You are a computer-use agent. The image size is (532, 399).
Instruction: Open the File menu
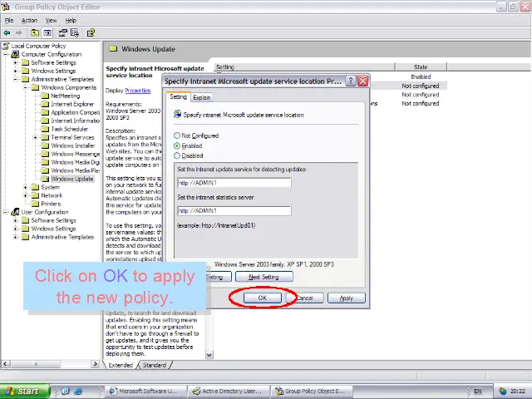click(x=9, y=20)
